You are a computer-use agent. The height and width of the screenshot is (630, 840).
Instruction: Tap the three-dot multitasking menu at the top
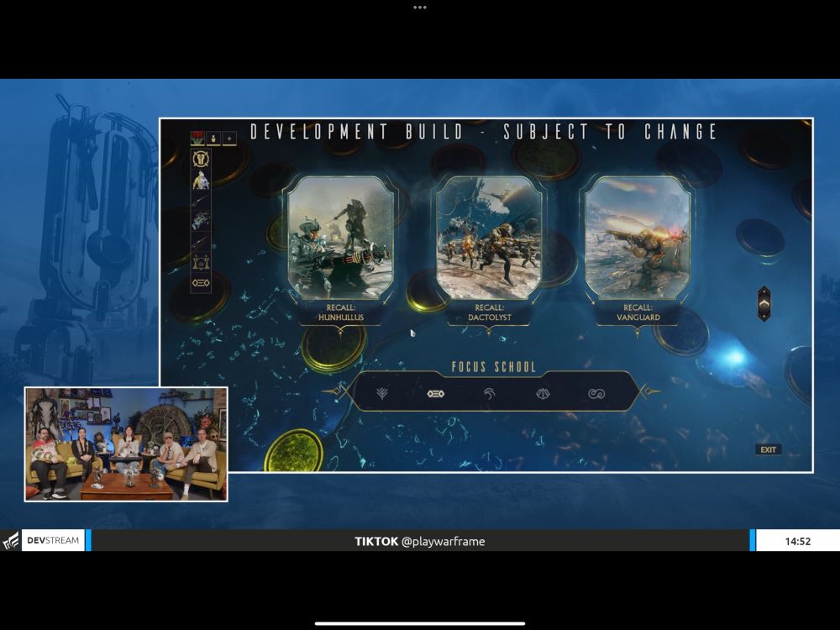(x=420, y=8)
